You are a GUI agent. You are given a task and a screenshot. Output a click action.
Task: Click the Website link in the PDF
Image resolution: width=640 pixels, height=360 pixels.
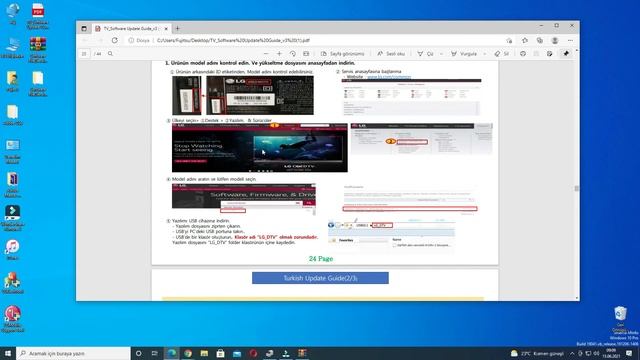(x=389, y=76)
